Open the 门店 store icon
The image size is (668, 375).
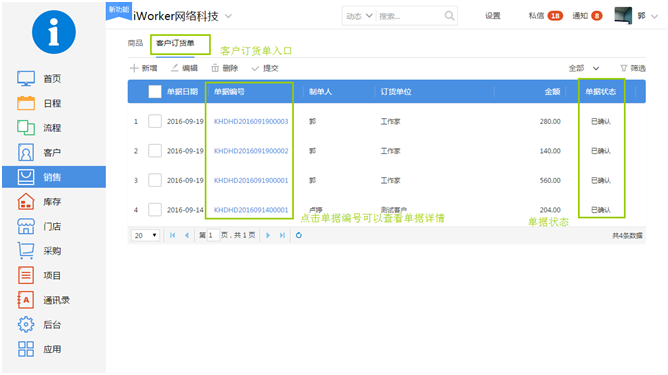(26, 226)
